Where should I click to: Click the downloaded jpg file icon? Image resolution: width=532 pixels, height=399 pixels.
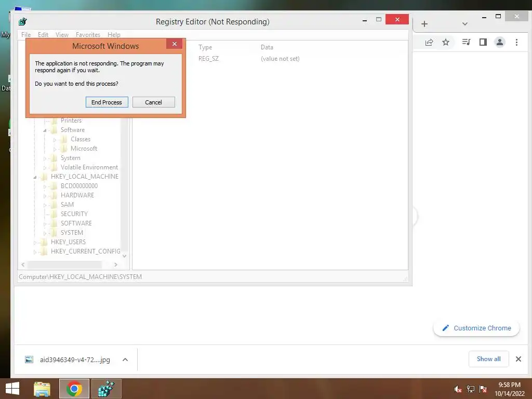pyautogui.click(x=29, y=360)
